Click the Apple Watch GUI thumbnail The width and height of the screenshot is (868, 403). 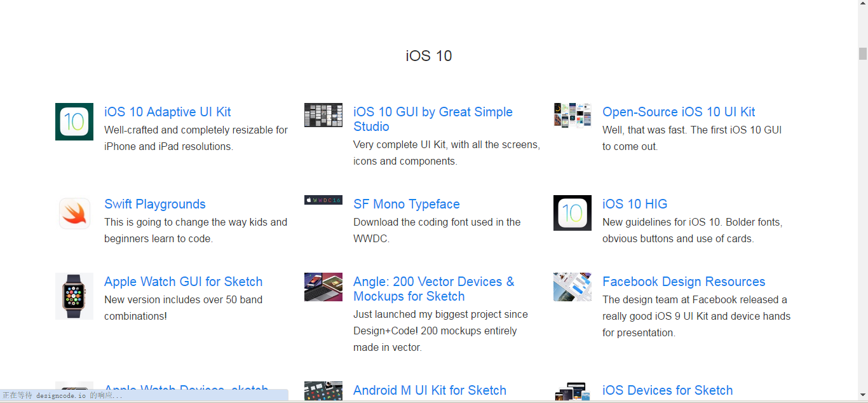coord(74,296)
